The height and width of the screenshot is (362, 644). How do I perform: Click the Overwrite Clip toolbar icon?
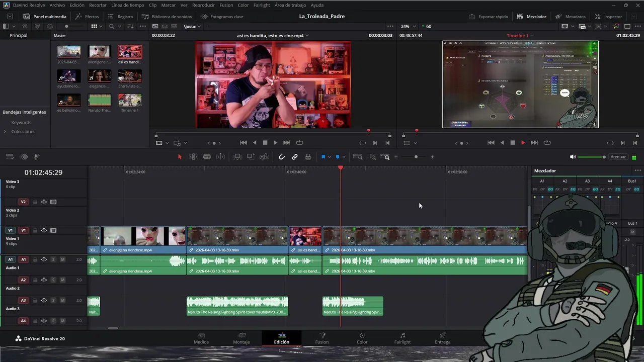(x=251, y=157)
